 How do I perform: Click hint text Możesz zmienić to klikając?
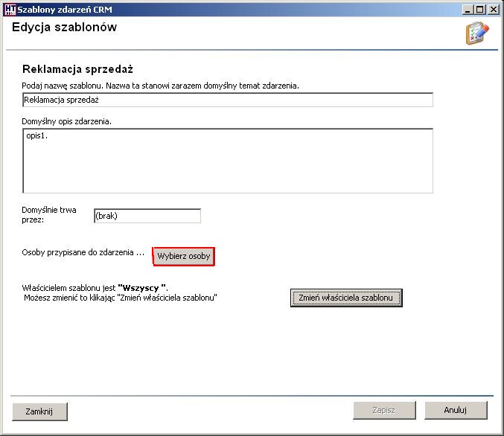[x=121, y=298]
